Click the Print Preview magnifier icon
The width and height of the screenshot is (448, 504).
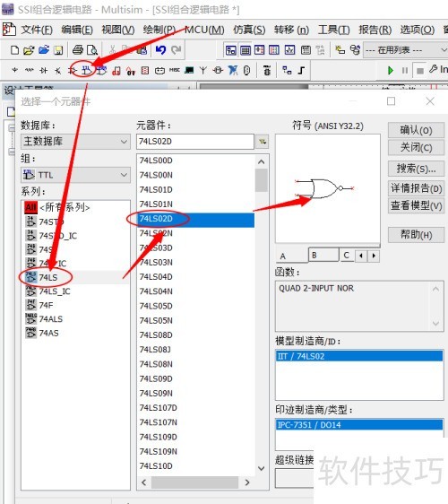(92, 50)
